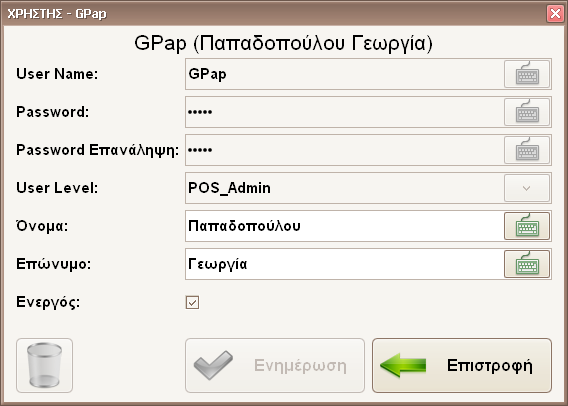The height and width of the screenshot is (406, 568).
Task: Focus the Password input field
Action: [344, 112]
